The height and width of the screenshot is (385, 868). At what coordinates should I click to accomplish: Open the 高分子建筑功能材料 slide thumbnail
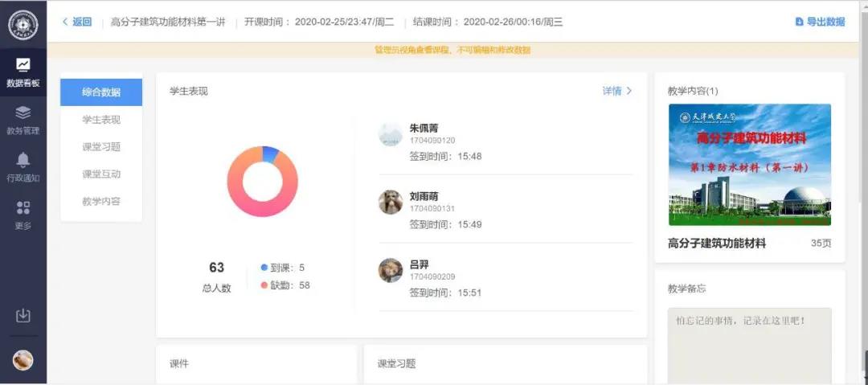tap(749, 165)
